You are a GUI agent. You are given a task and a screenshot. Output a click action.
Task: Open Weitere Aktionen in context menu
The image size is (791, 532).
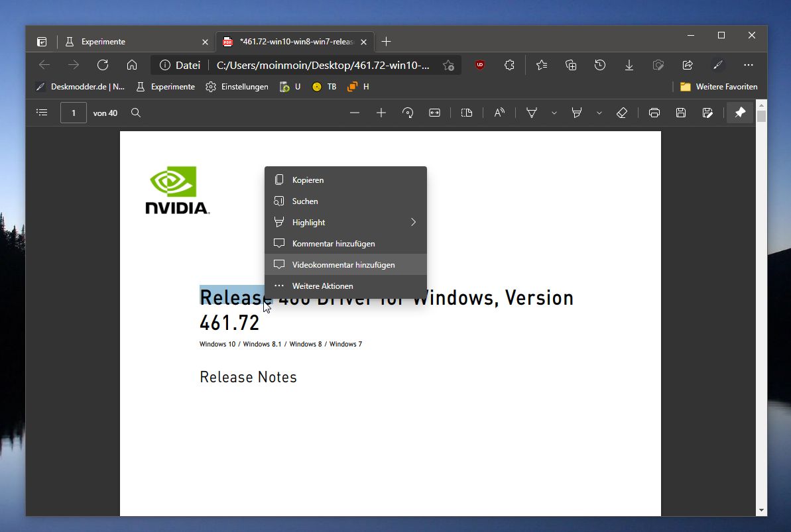(345, 286)
